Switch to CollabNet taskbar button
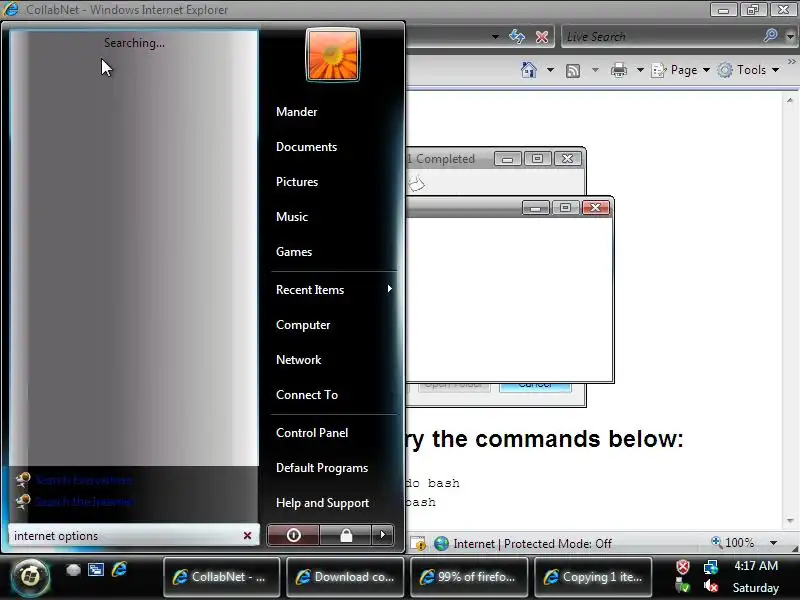This screenshot has width=800, height=600. point(221,577)
